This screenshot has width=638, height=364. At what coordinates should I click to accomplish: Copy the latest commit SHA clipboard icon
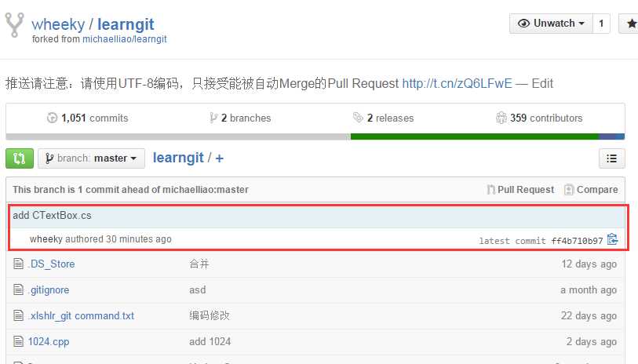pyautogui.click(x=612, y=239)
